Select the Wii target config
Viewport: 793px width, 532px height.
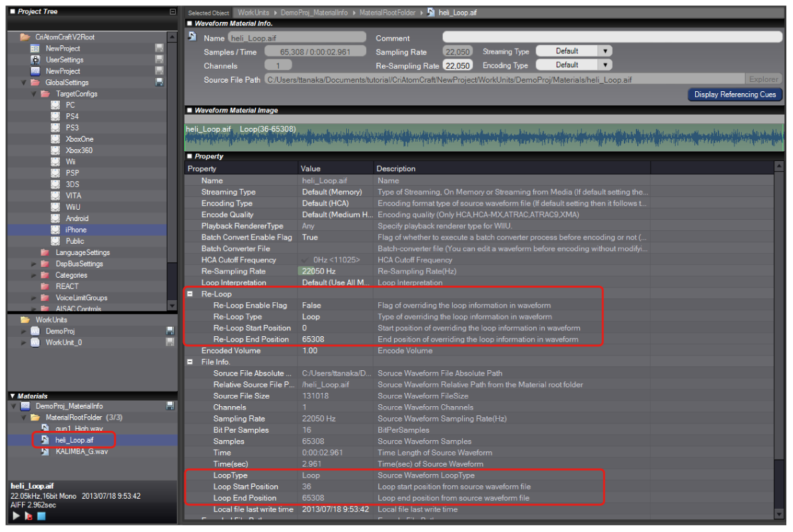(71, 162)
